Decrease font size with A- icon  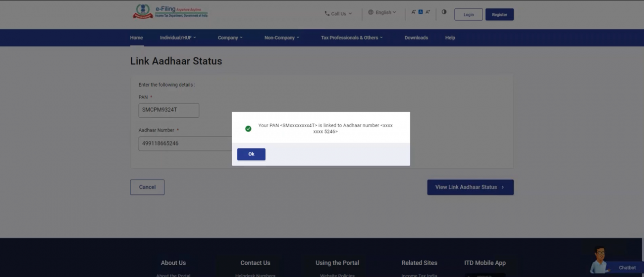point(413,12)
